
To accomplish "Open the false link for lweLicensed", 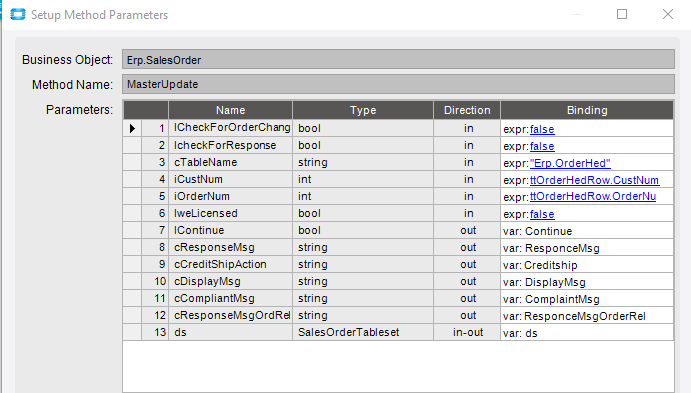I will (542, 214).
